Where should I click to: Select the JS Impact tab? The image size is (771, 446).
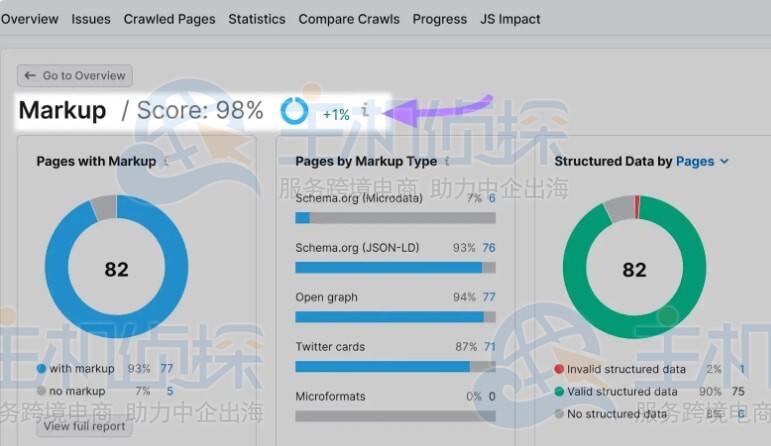[x=510, y=19]
